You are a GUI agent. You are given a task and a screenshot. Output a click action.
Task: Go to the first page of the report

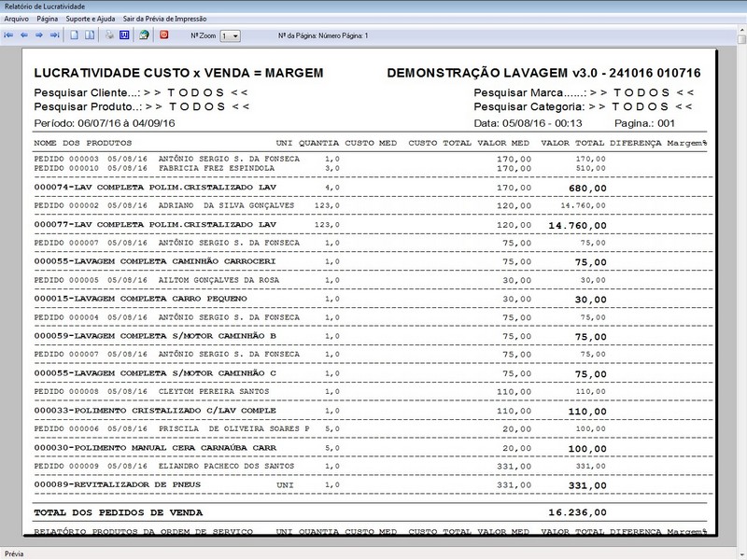8,35
